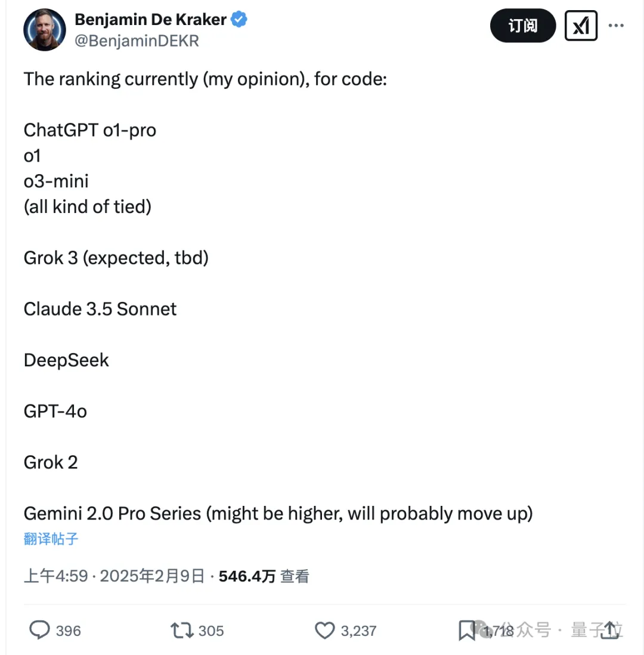Open the three-dot more options menu
The image size is (644, 655).
(616, 26)
